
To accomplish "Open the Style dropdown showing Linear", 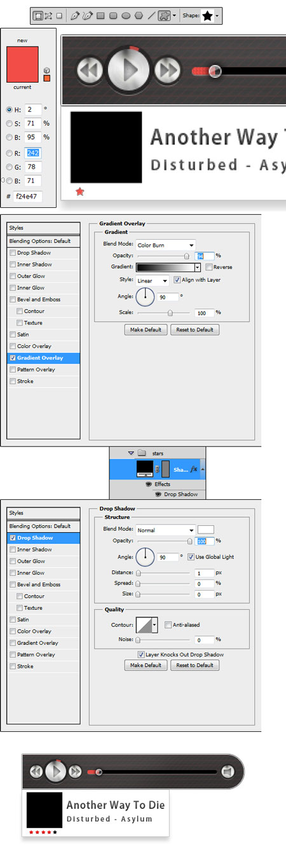I will coord(153,280).
